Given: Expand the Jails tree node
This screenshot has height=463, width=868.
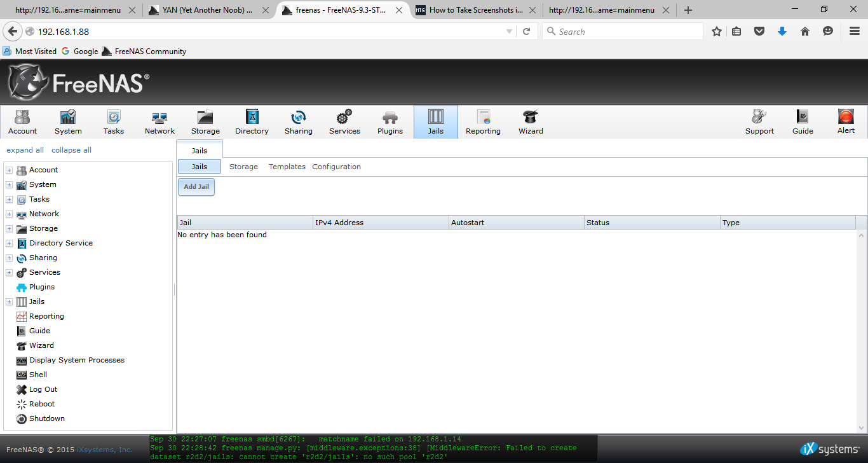Looking at the screenshot, I should click(x=9, y=301).
